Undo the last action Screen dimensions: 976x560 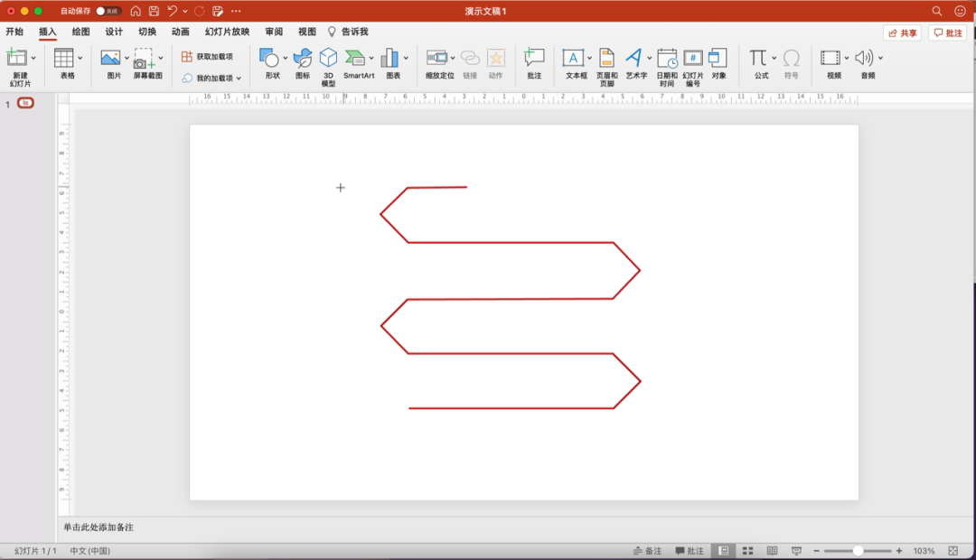tap(173, 11)
